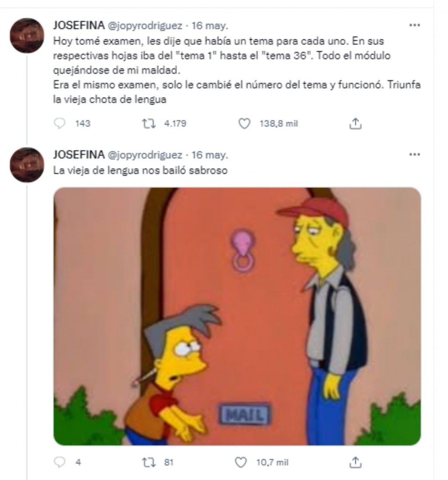Screen dimensions: 448x480
Task: Open @jopyrodriguez handle on first tweet
Action: click(x=145, y=25)
